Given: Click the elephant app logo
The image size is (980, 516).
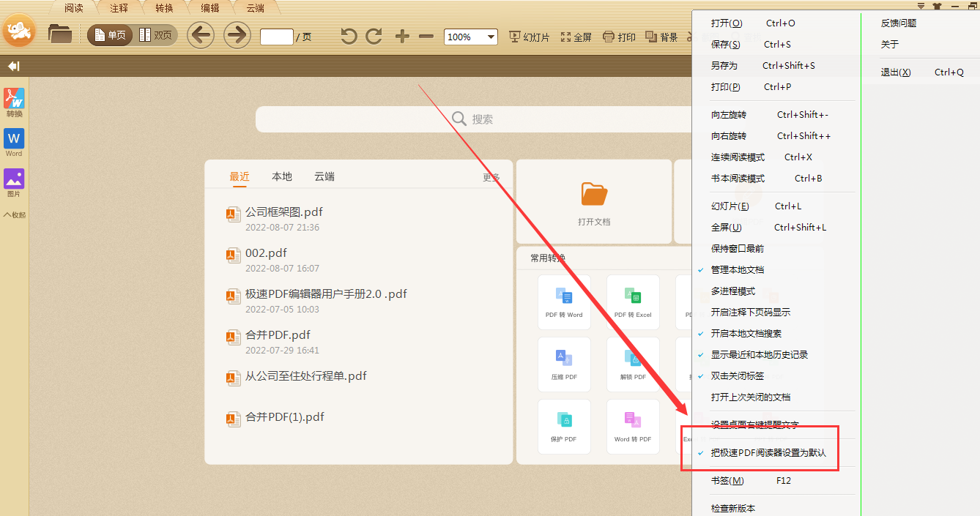Looking at the screenshot, I should tap(19, 31).
